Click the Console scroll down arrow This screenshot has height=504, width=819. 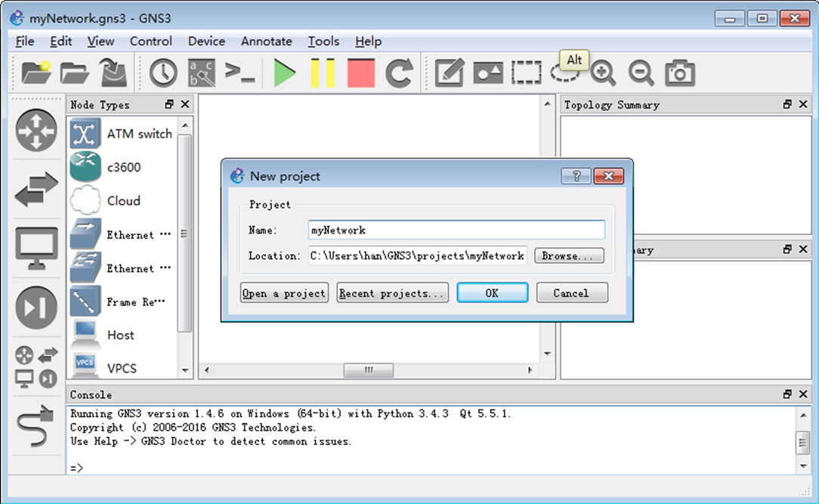coord(803,466)
